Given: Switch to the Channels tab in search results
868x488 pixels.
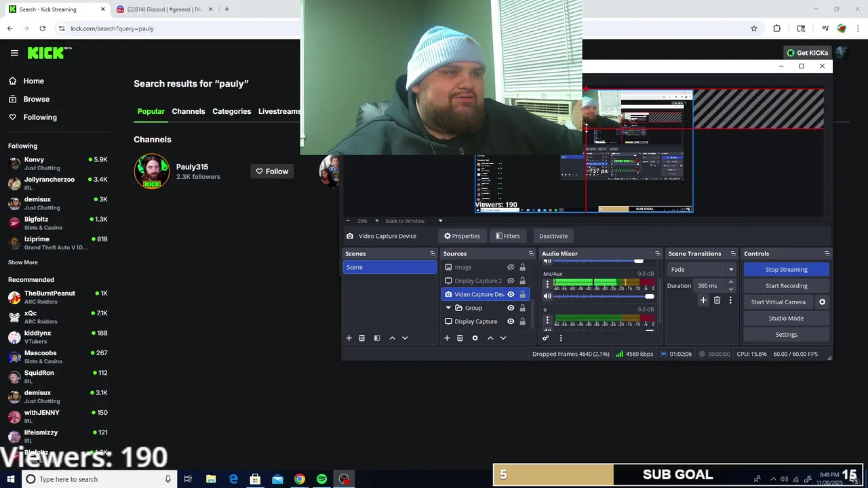Looking at the screenshot, I should pos(189,111).
